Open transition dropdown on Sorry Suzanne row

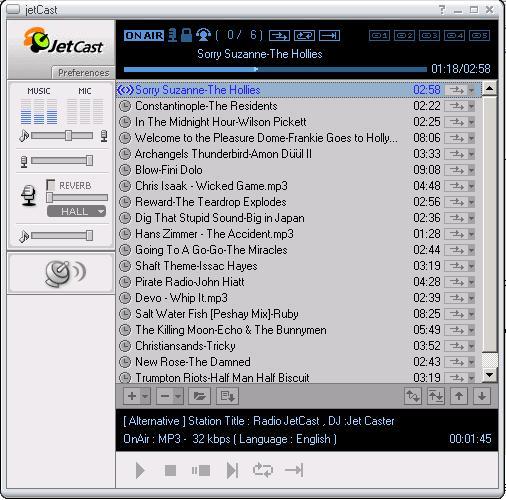point(471,90)
